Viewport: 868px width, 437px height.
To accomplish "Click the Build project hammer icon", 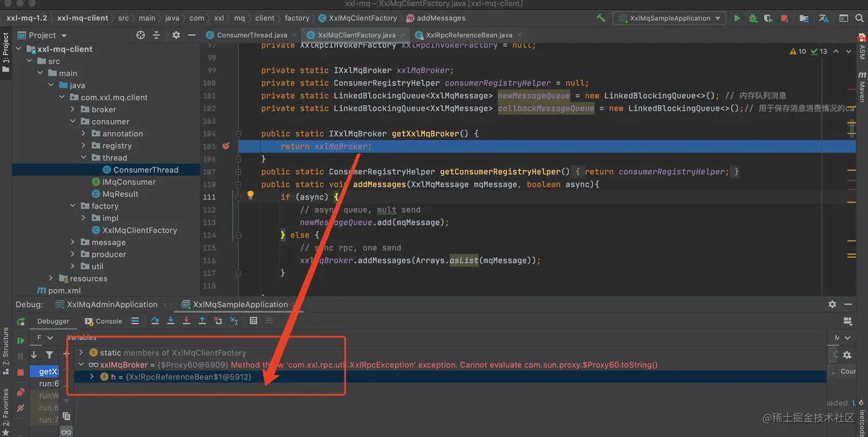I will pos(600,18).
